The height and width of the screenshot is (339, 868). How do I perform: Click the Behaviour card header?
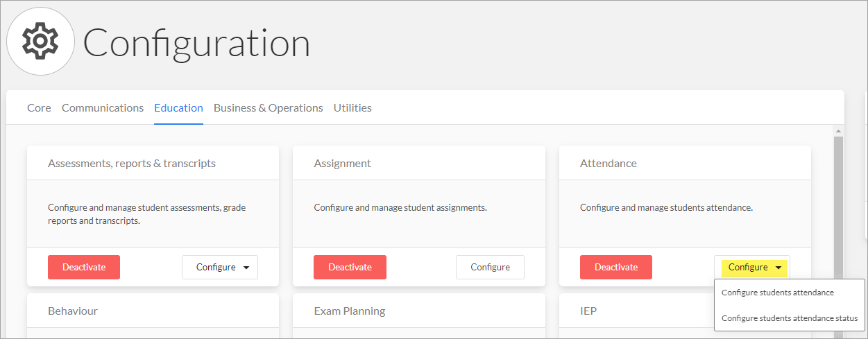153,311
